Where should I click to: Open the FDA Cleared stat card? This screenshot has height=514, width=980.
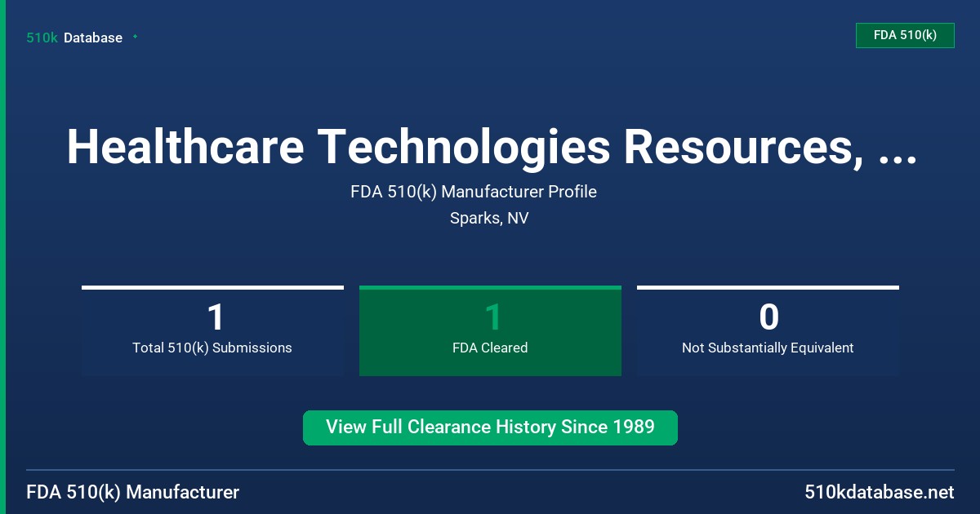[490, 330]
